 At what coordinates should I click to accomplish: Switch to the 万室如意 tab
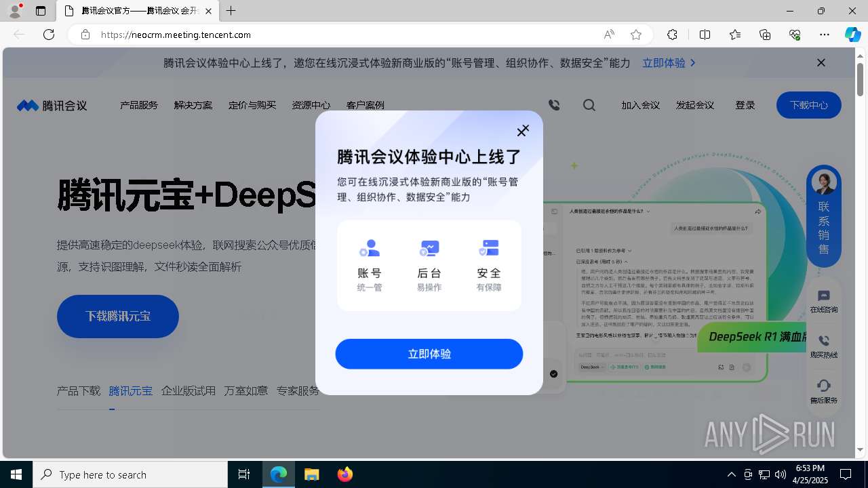(246, 391)
